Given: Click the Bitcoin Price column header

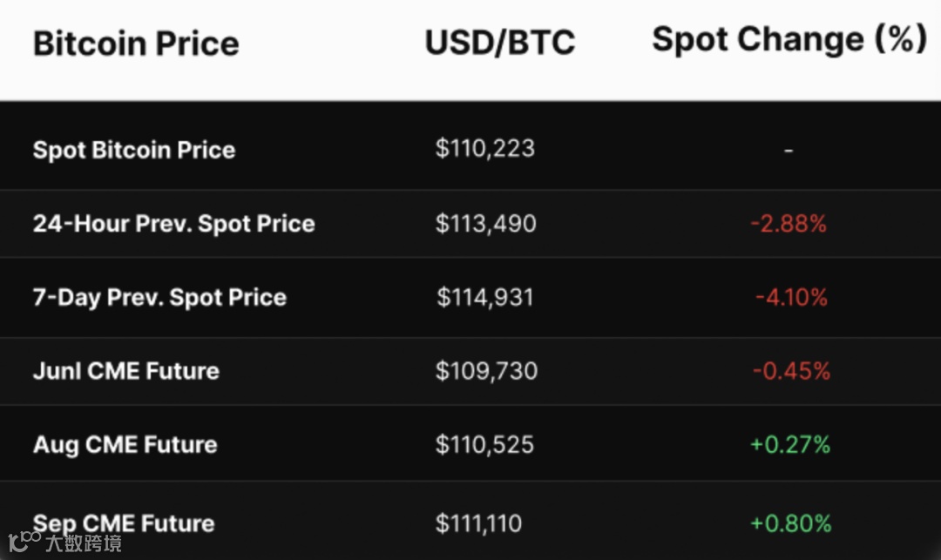Looking at the screenshot, I should (136, 44).
